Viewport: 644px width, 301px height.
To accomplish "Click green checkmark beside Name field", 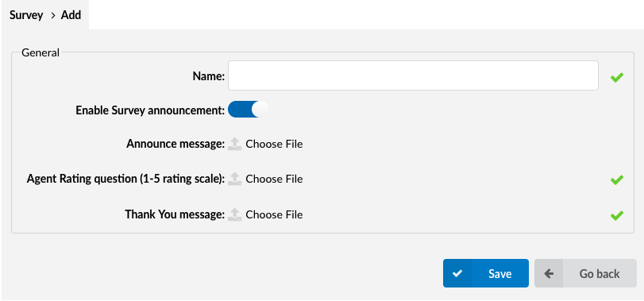I will pos(617,77).
